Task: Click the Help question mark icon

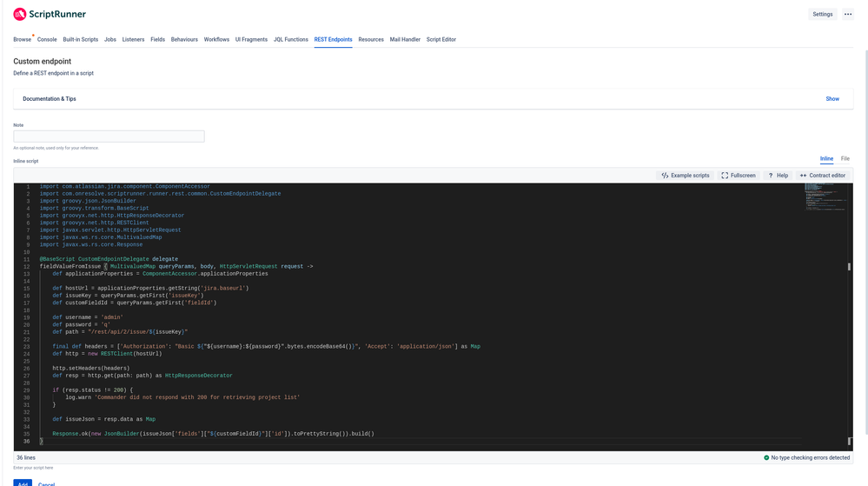Action: (771, 175)
